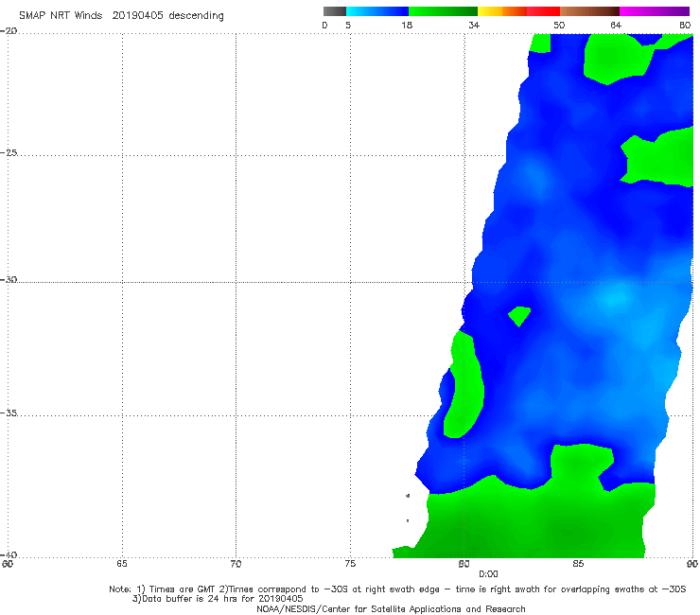The image size is (700, 615).
Task: Click the title 'SMAP NRT Winds 20190405 descending'
Action: click(121, 15)
